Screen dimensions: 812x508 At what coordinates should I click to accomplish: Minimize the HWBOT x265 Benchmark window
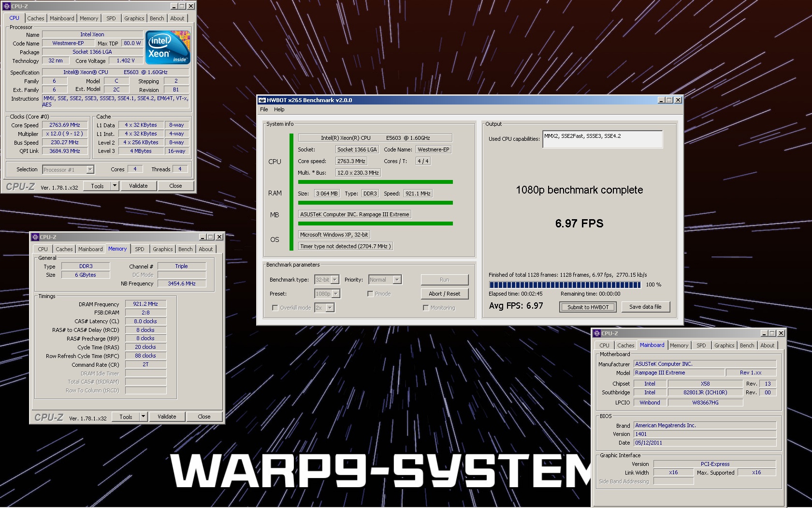661,100
